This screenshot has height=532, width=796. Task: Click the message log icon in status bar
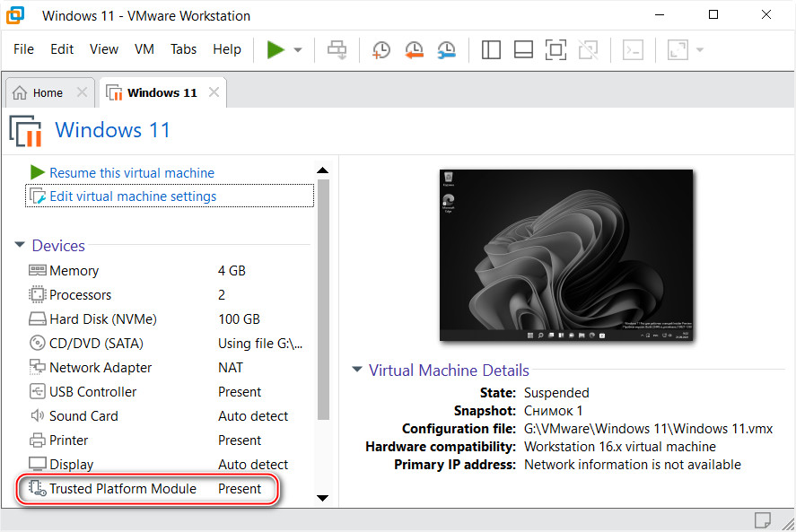point(762,519)
